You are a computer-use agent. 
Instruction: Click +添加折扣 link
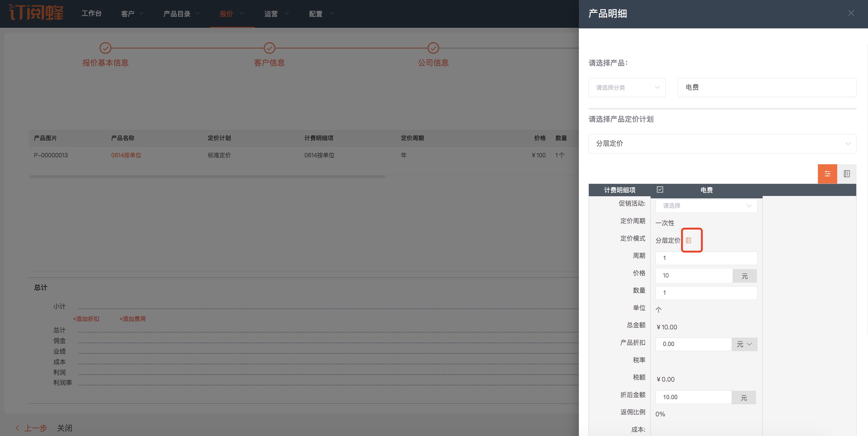tap(86, 319)
